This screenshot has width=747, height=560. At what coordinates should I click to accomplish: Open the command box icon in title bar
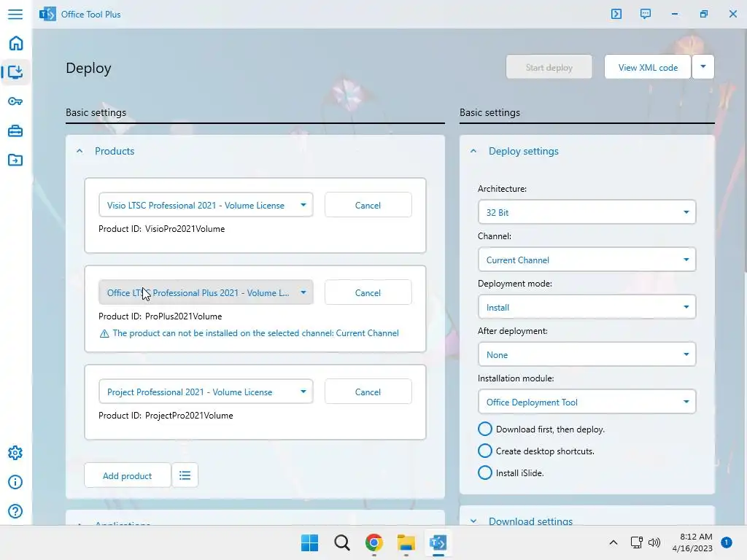616,14
